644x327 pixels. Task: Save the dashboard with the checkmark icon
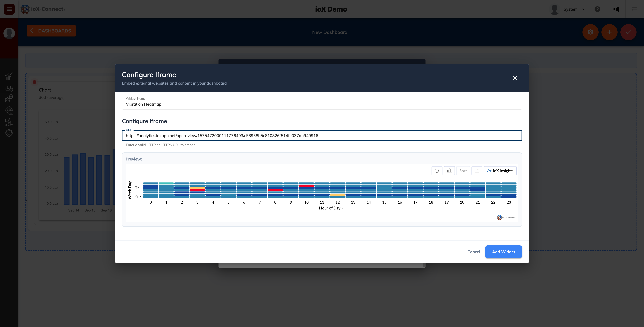pos(629,32)
